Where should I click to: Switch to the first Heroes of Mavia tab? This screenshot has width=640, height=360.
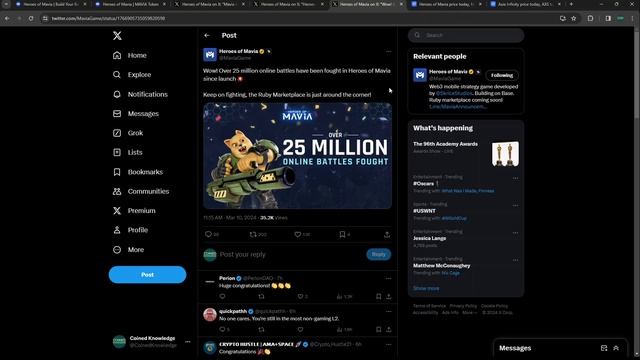pos(51,4)
